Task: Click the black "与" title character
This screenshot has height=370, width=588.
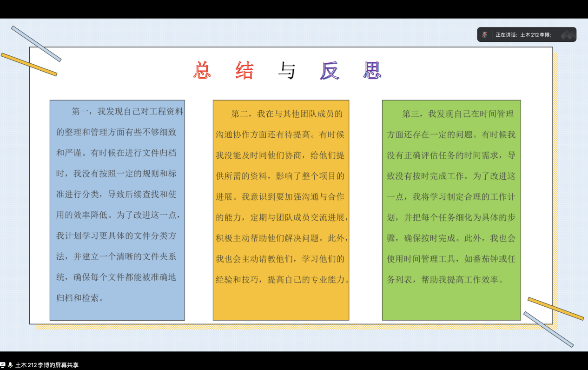Action: (x=287, y=71)
